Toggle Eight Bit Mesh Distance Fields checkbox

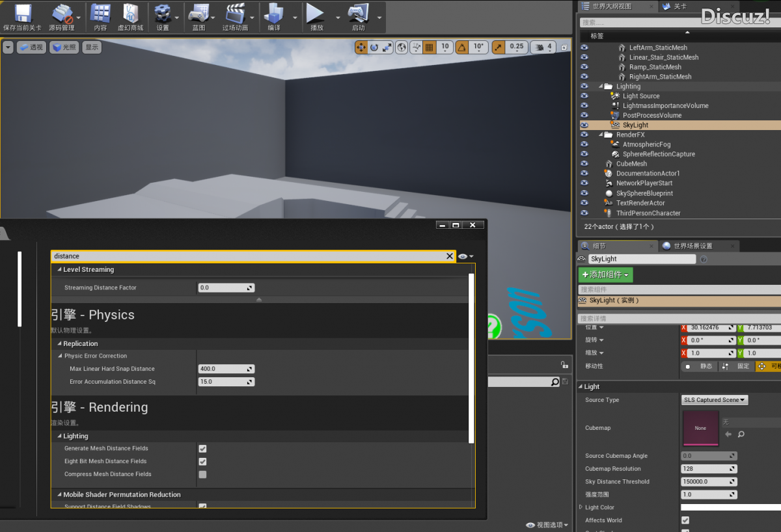(x=202, y=462)
